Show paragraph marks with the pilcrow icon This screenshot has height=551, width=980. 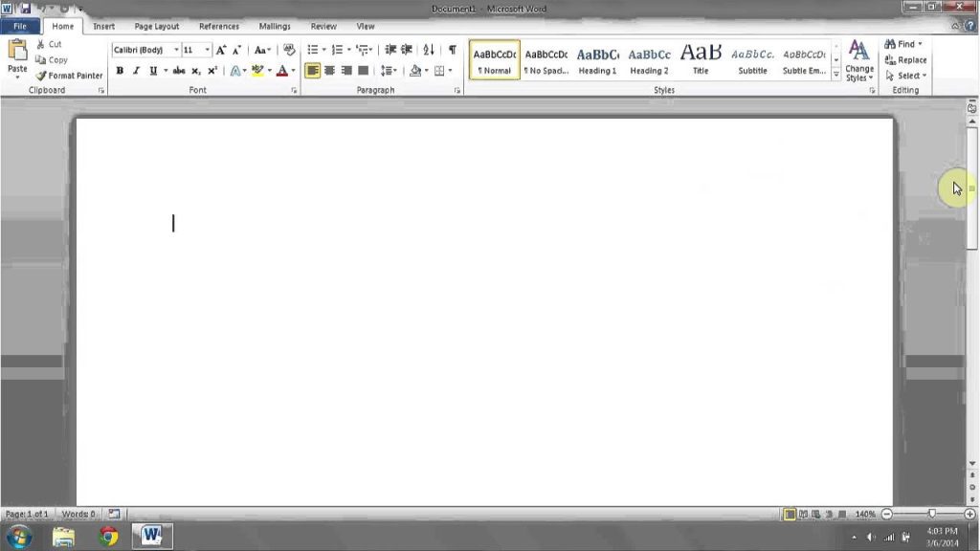pos(450,49)
